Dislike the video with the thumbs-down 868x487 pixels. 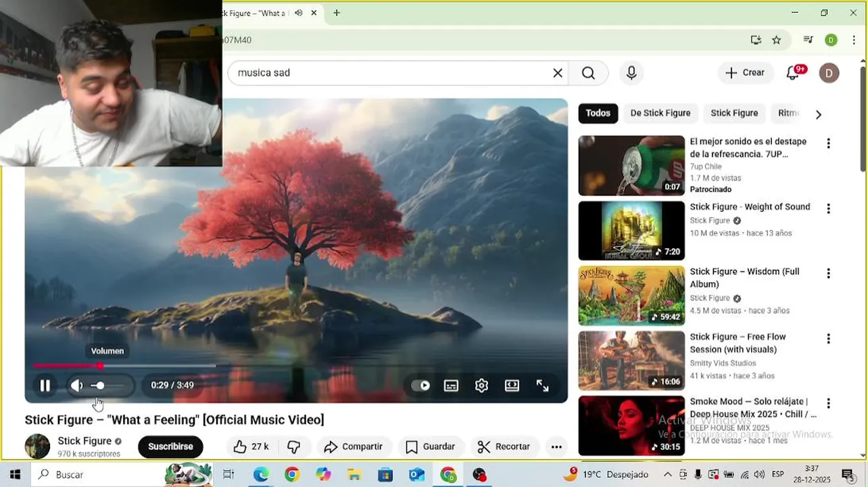(x=294, y=446)
